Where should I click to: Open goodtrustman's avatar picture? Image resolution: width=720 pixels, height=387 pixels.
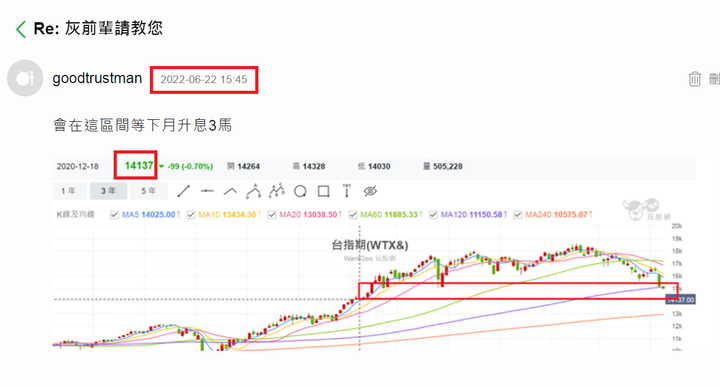[x=25, y=78]
